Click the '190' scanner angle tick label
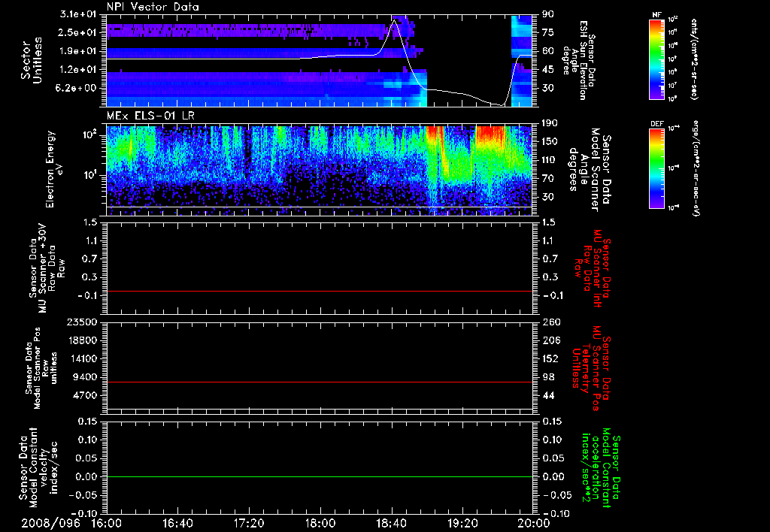Screen dimensions: 770x532 click(550, 123)
